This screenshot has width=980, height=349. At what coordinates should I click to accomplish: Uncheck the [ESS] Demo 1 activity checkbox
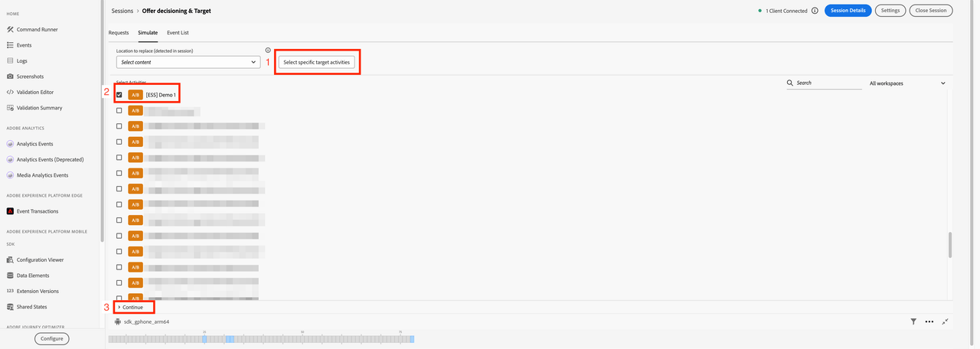(x=119, y=95)
